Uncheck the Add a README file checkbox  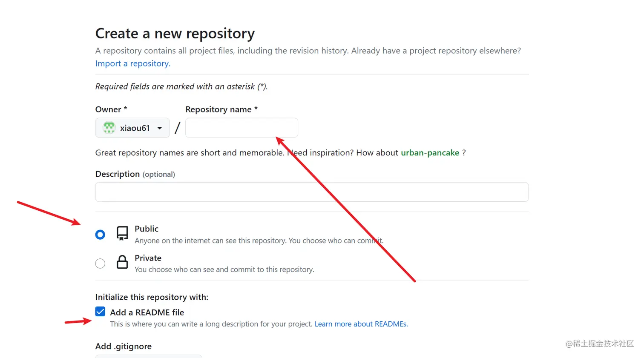(x=100, y=312)
